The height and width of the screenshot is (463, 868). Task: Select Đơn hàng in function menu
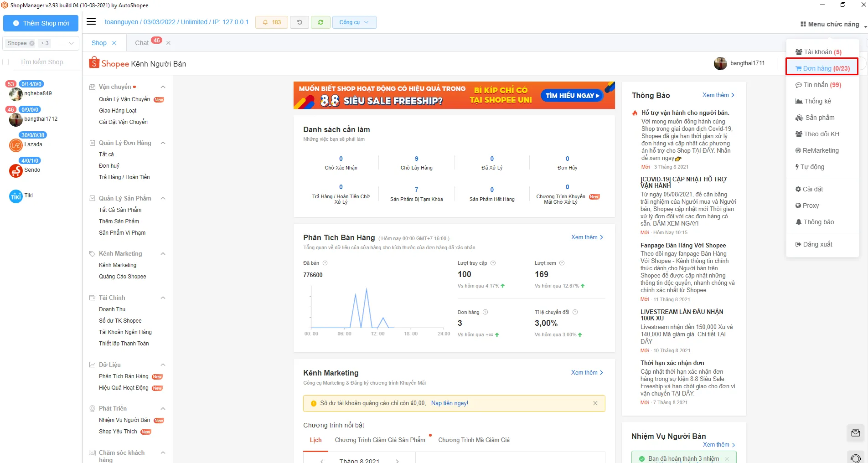[x=822, y=68]
